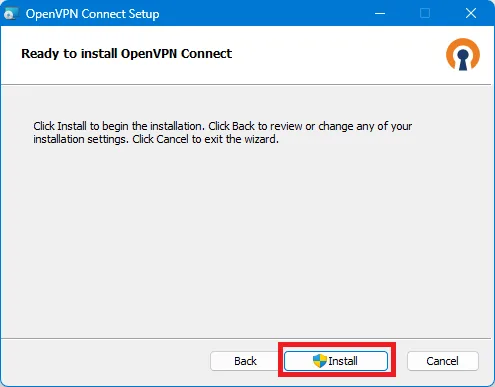This screenshot has height=387, width=495.
Task: Click the OpenVPN keyhole logo
Action: coord(463,54)
